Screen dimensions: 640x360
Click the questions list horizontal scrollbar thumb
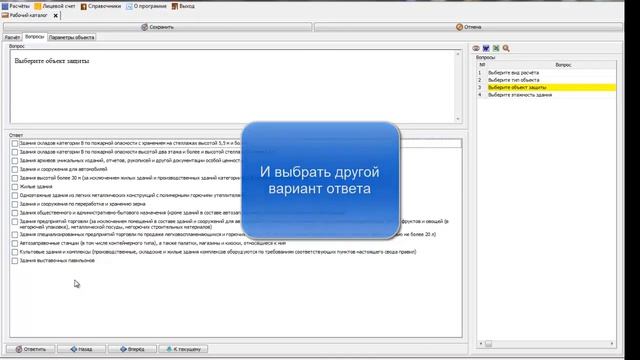click(x=488, y=344)
